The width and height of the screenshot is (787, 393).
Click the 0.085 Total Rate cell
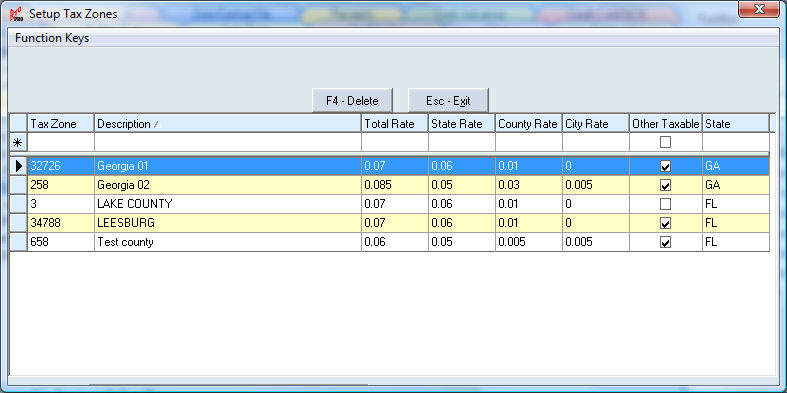coord(395,185)
